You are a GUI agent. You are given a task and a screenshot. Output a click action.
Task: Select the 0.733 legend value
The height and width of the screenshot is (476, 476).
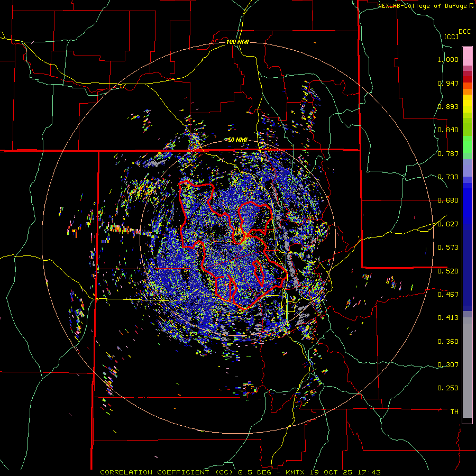448,177
